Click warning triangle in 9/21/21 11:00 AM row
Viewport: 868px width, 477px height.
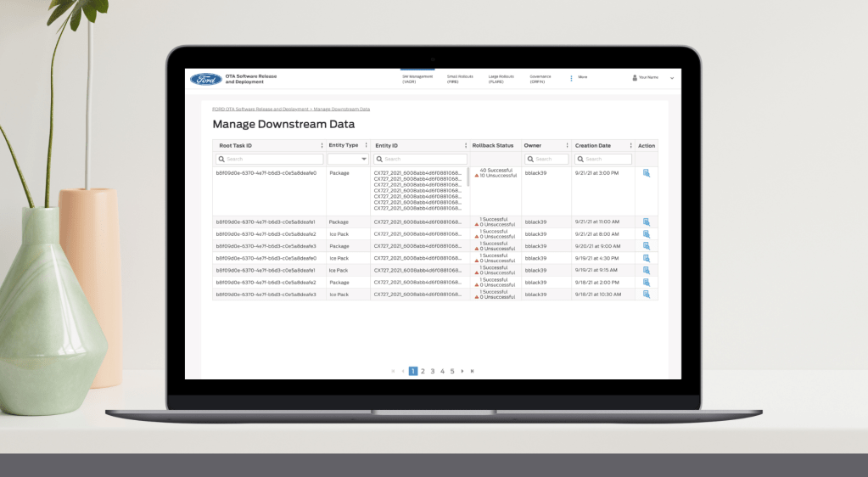477,224
